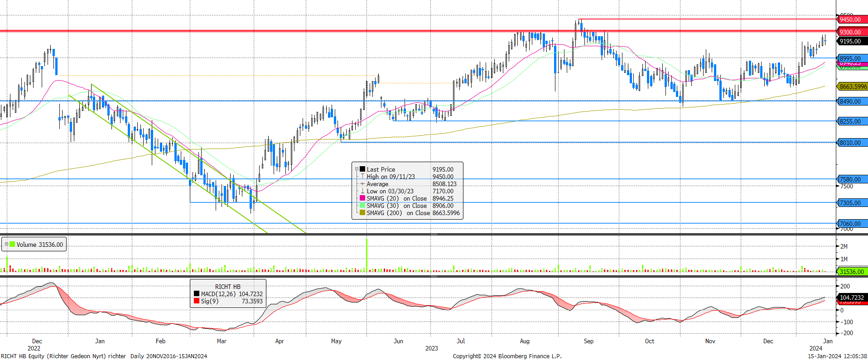
Task: Click the blue 7305.00 price axis tag
Action: click(x=852, y=203)
